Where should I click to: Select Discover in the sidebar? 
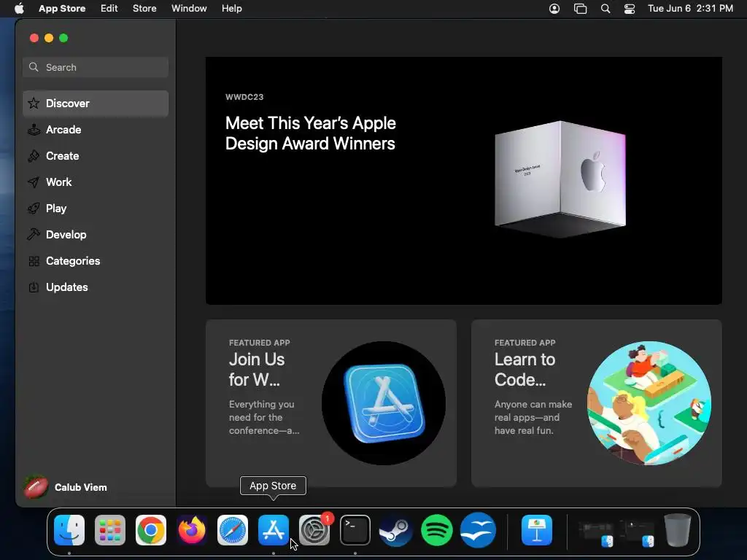click(96, 104)
